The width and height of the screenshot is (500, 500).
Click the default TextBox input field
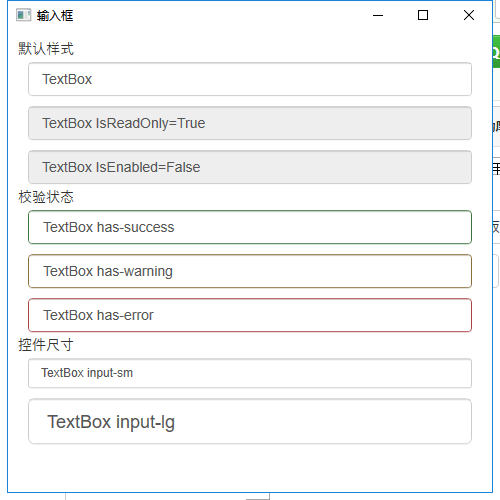(x=250, y=79)
